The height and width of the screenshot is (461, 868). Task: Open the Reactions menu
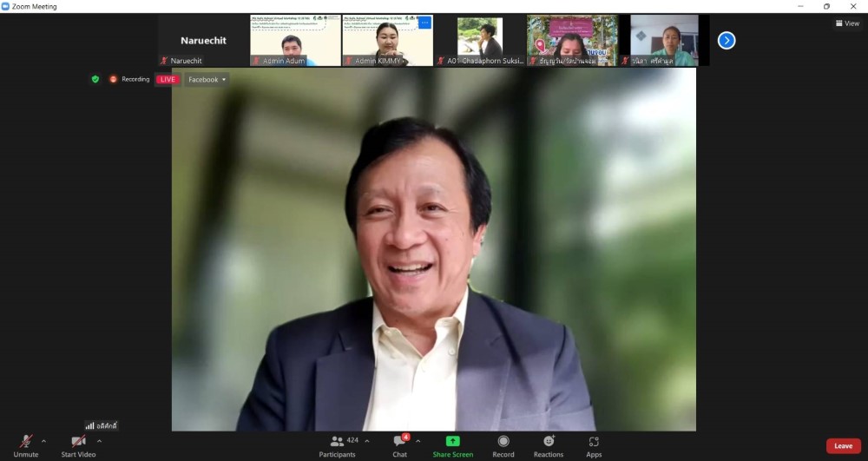coord(549,441)
